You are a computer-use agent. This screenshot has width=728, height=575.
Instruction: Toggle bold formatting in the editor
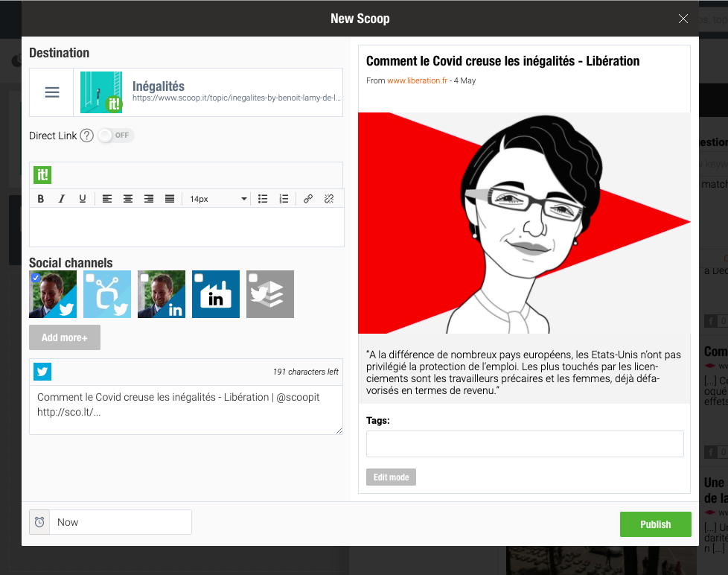pyautogui.click(x=41, y=199)
